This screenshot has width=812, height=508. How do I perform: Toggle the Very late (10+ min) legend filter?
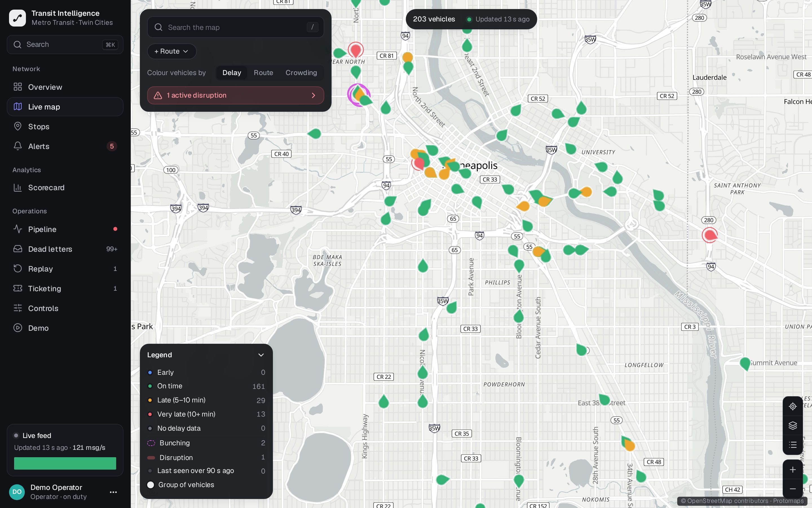pyautogui.click(x=206, y=414)
